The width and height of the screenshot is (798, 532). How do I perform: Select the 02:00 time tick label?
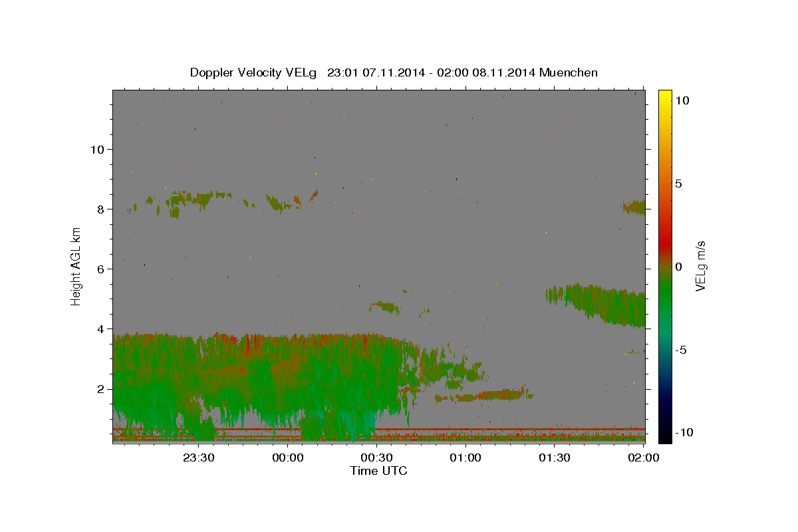click(x=643, y=458)
